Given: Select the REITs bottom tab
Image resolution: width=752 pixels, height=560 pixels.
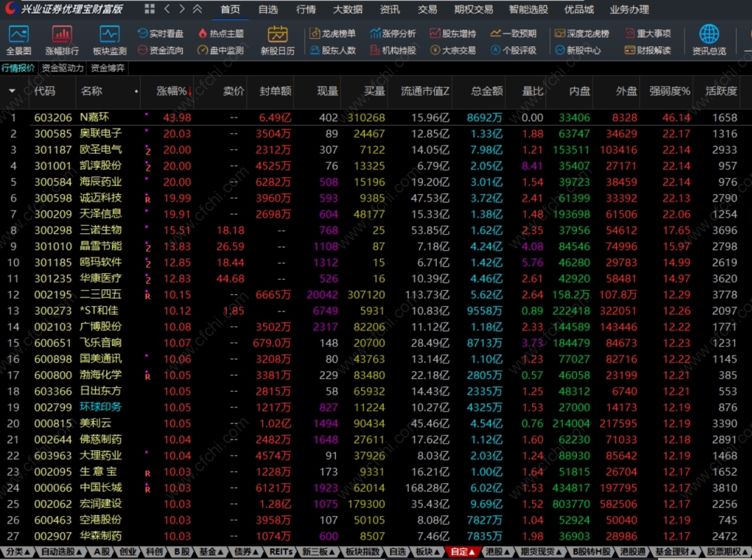Looking at the screenshot, I should pyautogui.click(x=281, y=552).
